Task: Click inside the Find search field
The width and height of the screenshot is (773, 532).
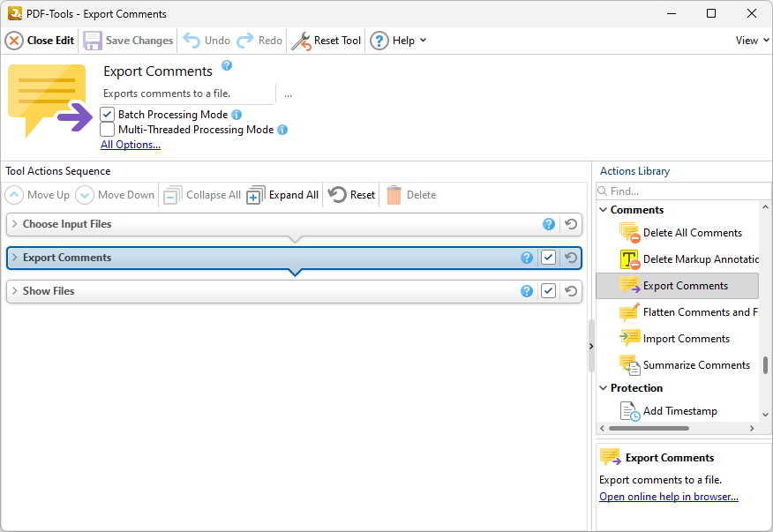Action: 684,191
